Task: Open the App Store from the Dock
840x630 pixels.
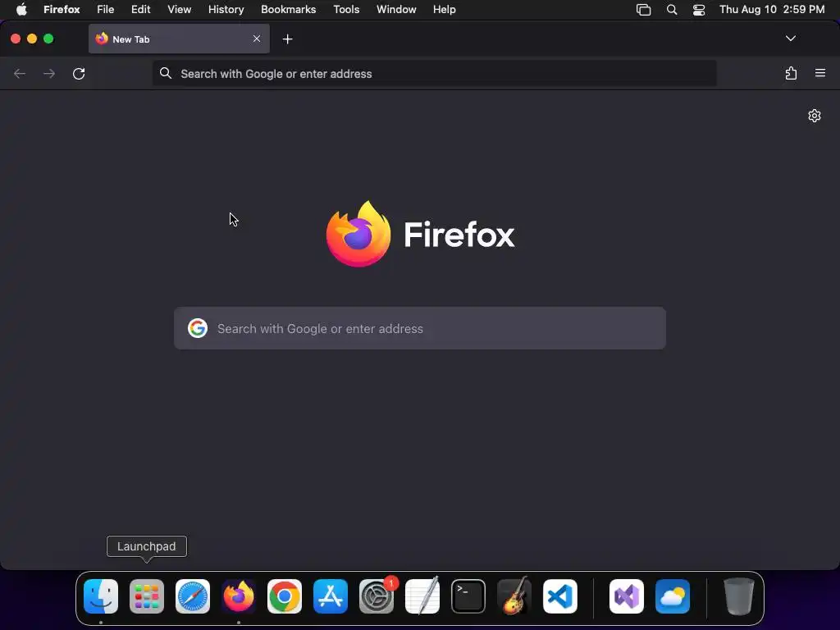Action: (x=331, y=596)
